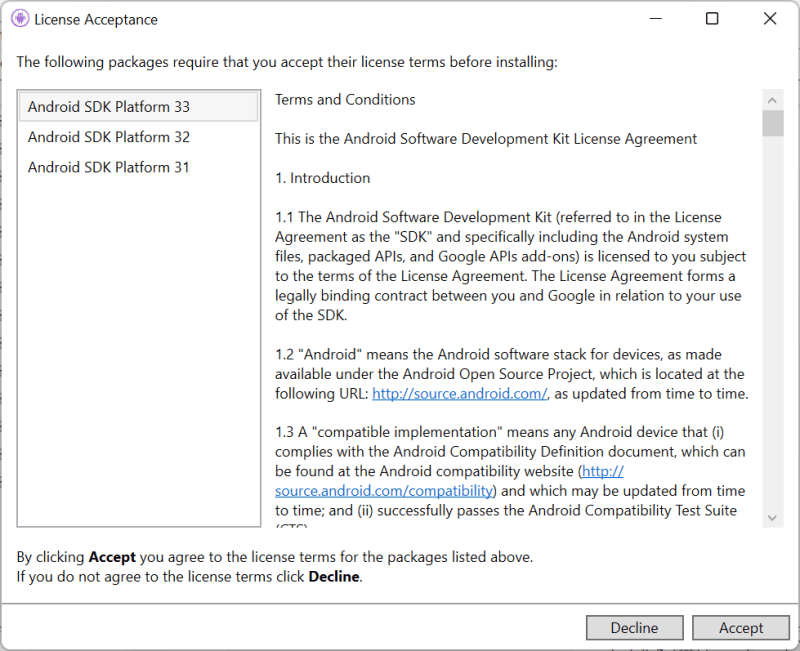The image size is (800, 651).
Task: Select Android SDK Platform 32 package
Action: [x=138, y=137]
